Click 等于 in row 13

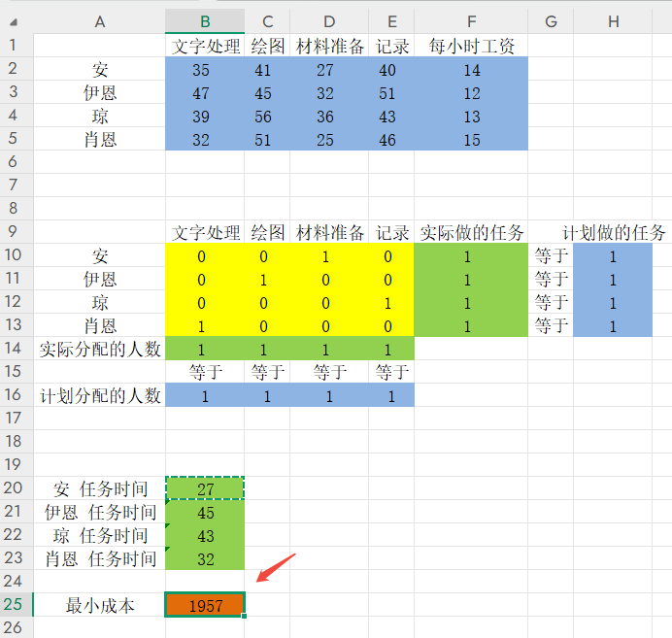pos(552,325)
